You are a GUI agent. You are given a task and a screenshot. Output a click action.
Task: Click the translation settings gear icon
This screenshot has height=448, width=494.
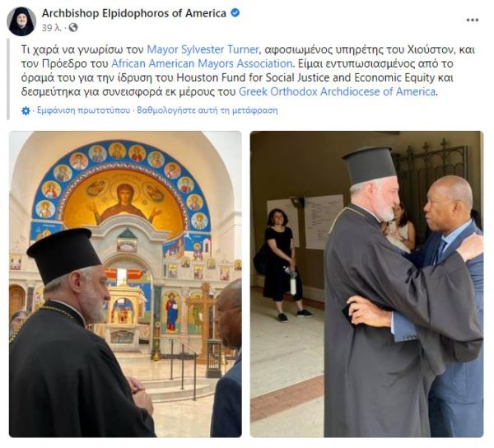[26, 110]
